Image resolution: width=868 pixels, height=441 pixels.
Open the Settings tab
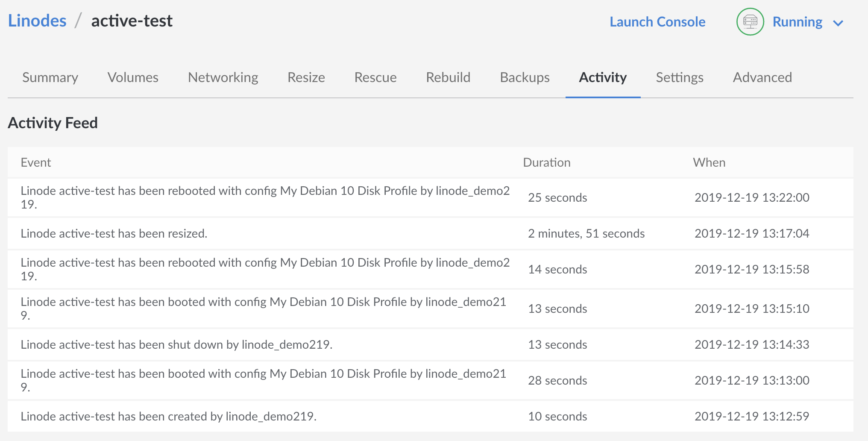click(x=679, y=77)
